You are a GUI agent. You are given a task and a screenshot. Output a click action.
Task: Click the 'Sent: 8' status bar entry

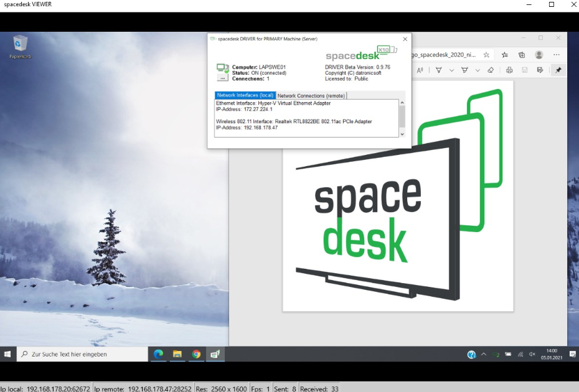pyautogui.click(x=285, y=388)
